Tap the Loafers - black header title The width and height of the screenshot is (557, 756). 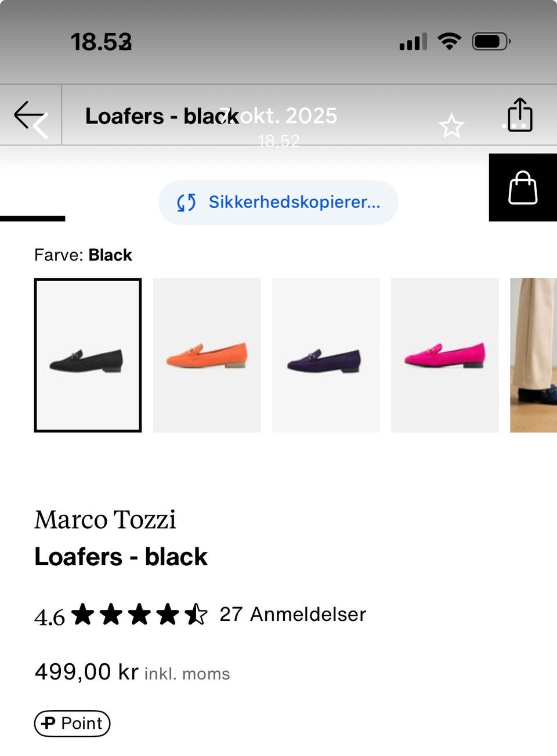coord(162,116)
